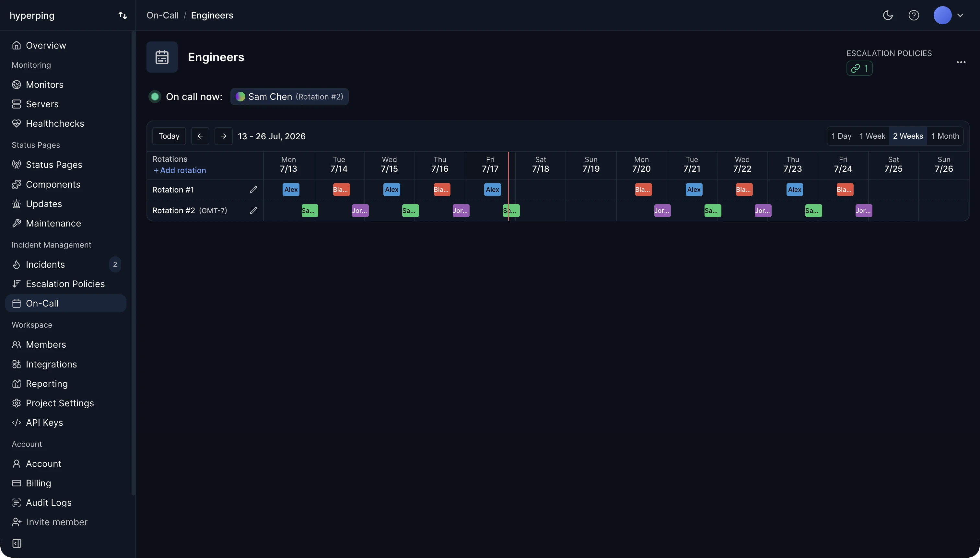Viewport: 980px width, 558px height.
Task: Click the Add rotation link
Action: [x=179, y=170]
